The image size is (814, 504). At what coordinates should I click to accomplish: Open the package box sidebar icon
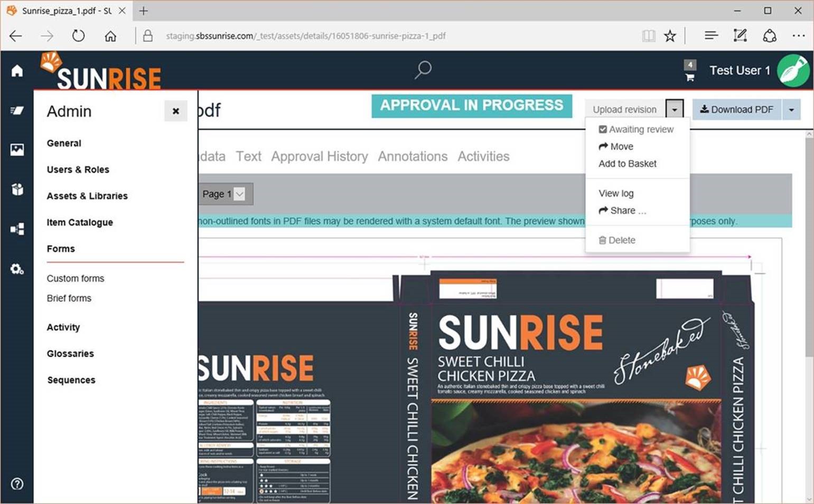coord(17,189)
